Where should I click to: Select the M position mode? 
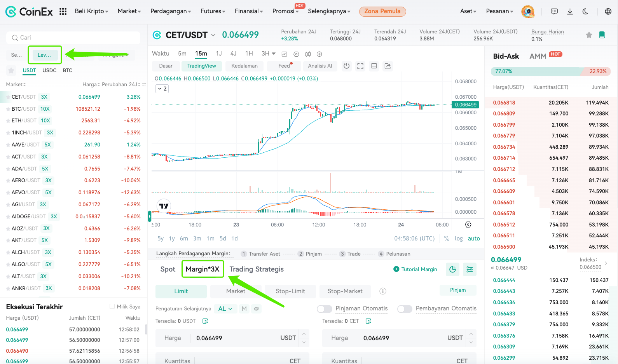click(244, 309)
